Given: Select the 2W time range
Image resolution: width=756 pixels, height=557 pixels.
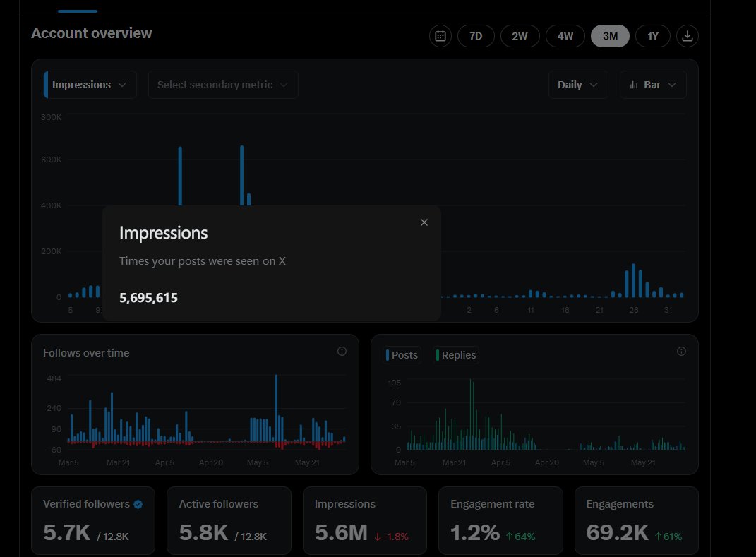Looking at the screenshot, I should 520,36.
